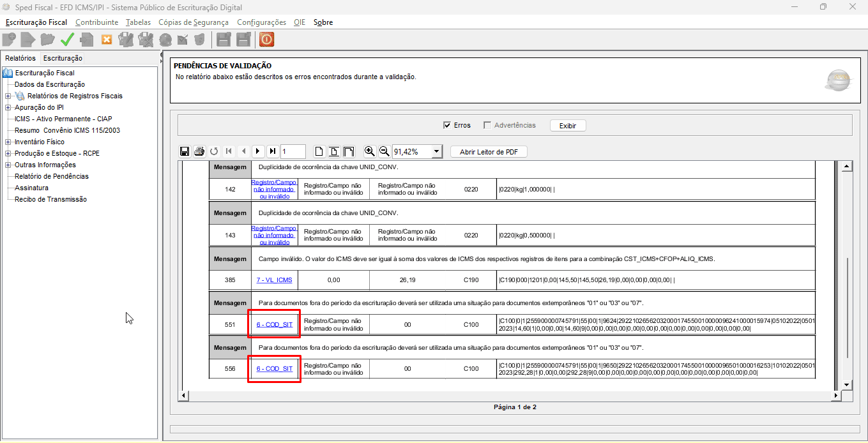The image size is (868, 443).
Task: Click the Exibir button
Action: (567, 126)
